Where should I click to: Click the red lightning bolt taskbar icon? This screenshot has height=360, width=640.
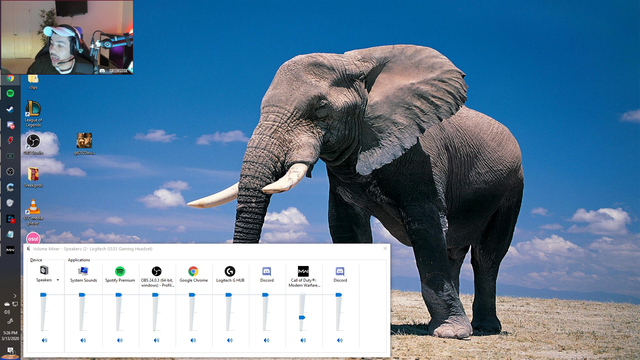tap(10, 140)
